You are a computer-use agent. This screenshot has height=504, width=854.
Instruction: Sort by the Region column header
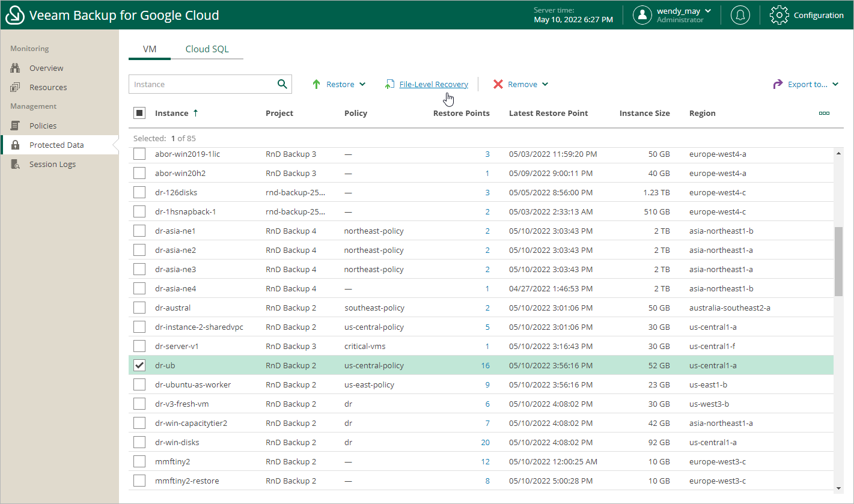coord(703,113)
